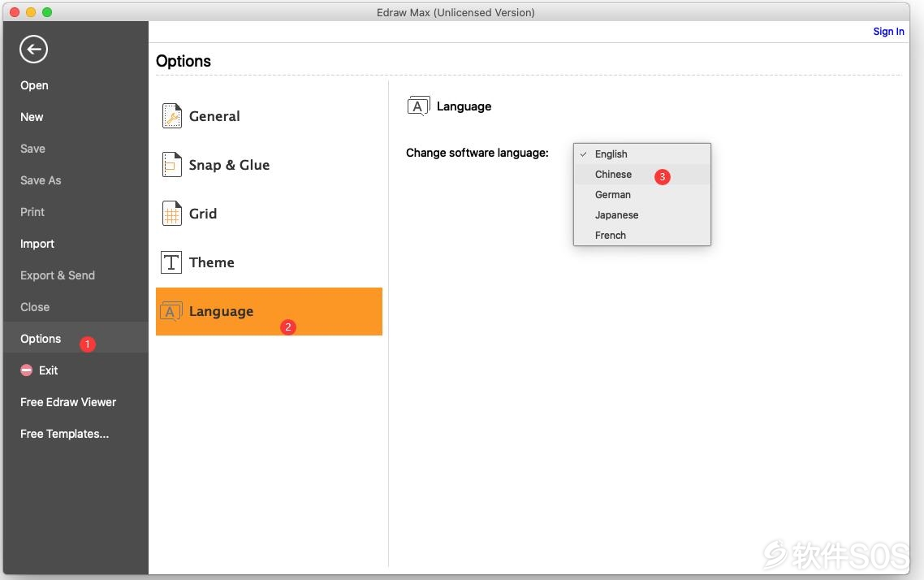Click the Snap & Glue page icon
This screenshot has width=924, height=580.
pos(171,164)
